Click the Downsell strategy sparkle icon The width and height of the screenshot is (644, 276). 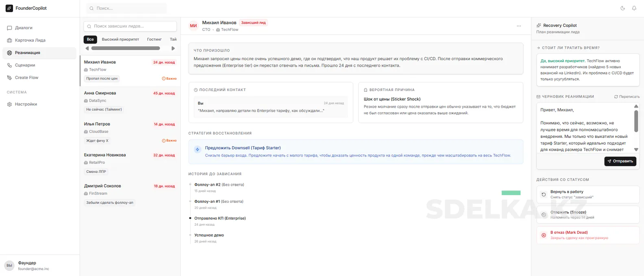[x=197, y=150]
